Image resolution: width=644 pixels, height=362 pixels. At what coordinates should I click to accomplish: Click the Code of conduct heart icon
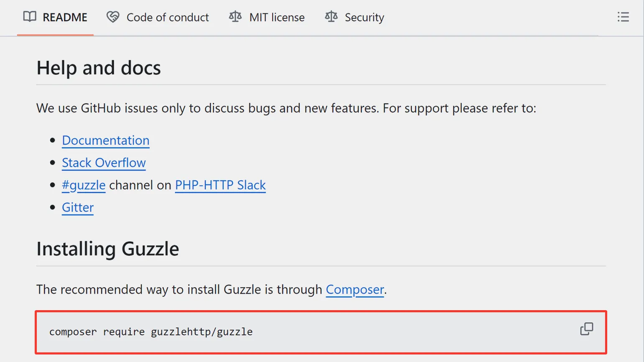pyautogui.click(x=112, y=17)
